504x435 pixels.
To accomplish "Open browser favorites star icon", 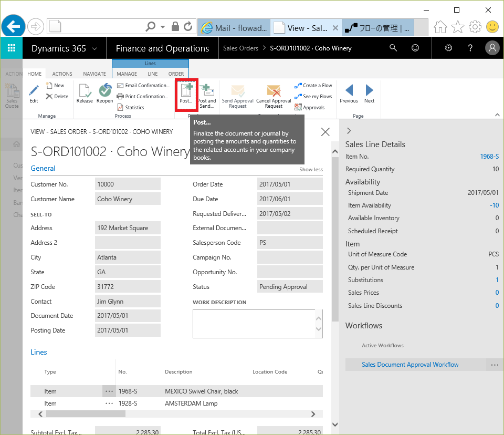I will (458, 27).
